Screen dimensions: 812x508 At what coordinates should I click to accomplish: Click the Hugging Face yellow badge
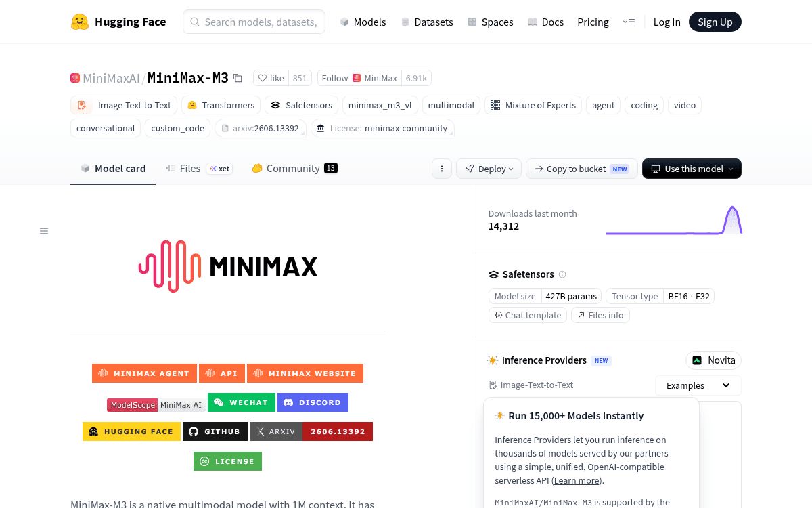[131, 431]
